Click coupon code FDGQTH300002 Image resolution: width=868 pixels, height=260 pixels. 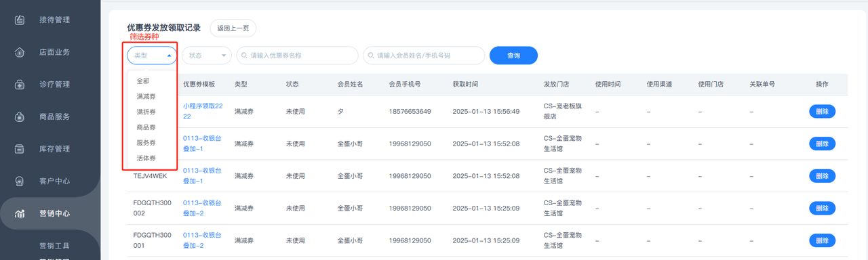click(x=153, y=208)
